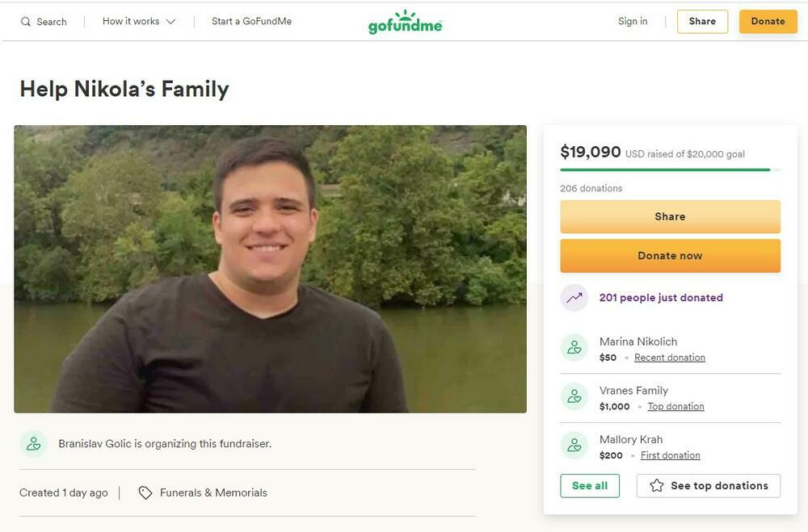The width and height of the screenshot is (808, 532).
Task: Click Marina Nikolich's donor avatar icon
Action: (574, 348)
